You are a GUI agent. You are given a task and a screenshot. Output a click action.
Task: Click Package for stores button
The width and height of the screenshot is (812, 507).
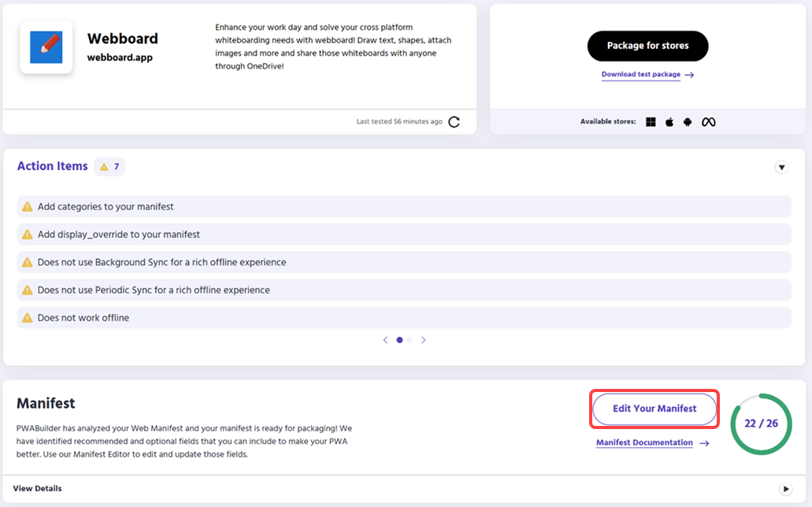[648, 46]
